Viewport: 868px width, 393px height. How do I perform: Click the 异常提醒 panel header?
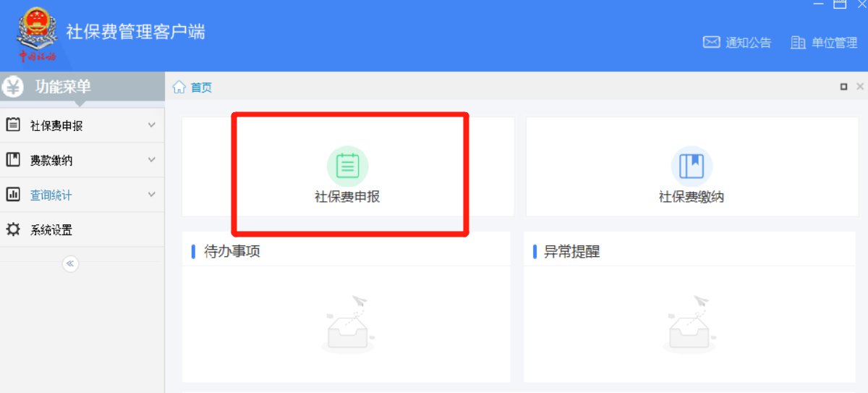(571, 252)
